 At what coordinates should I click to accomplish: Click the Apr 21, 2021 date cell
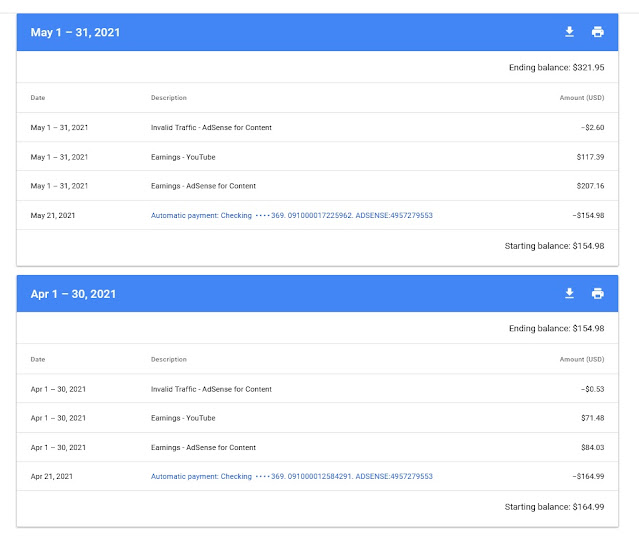click(52, 476)
